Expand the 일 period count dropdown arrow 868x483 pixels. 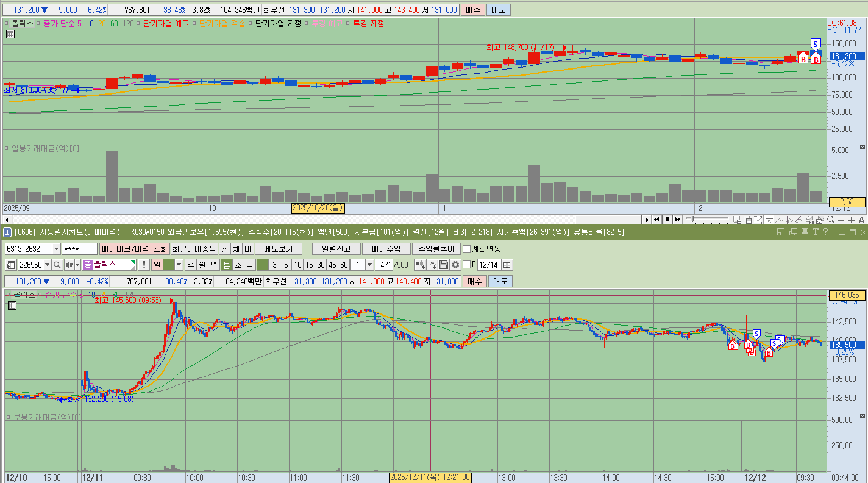pos(178,265)
